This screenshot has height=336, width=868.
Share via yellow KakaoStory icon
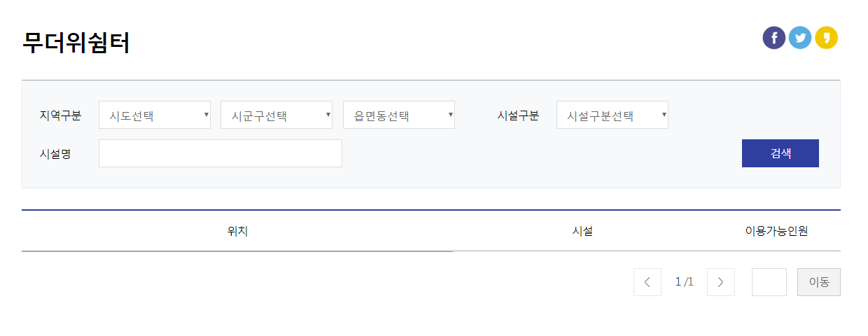tap(826, 38)
